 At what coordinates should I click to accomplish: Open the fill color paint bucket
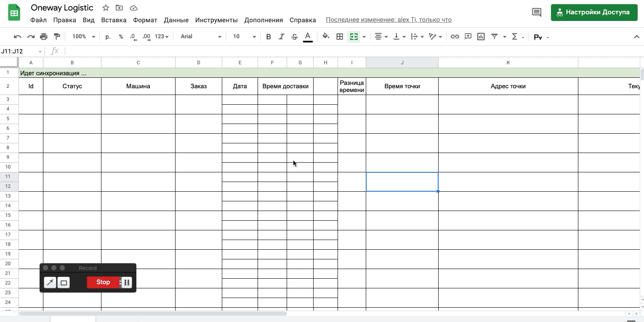pos(326,37)
